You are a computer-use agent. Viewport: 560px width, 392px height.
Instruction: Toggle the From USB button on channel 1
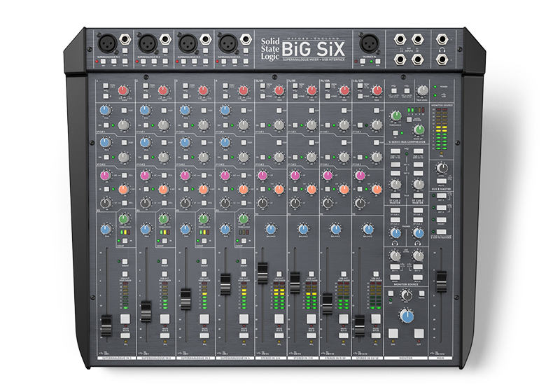pos(106,85)
